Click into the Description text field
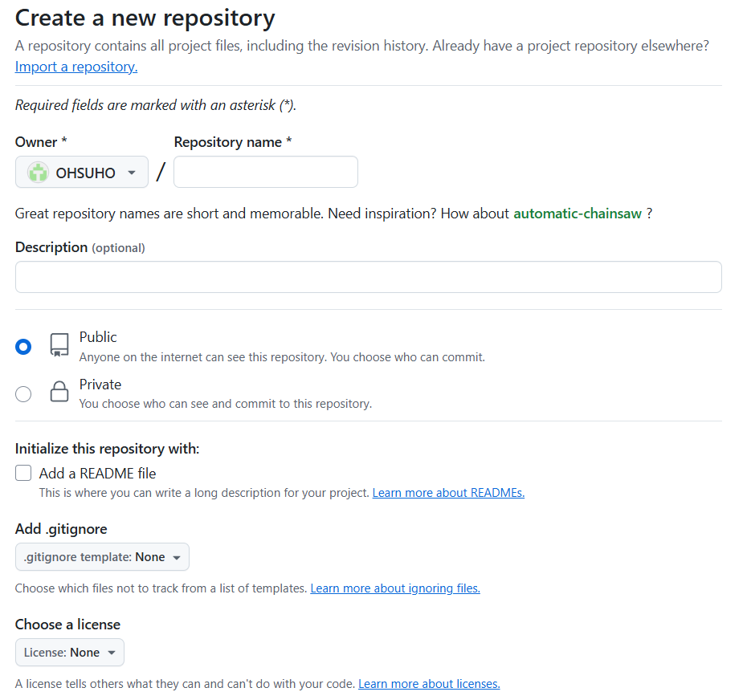The image size is (747, 700). tap(368, 277)
